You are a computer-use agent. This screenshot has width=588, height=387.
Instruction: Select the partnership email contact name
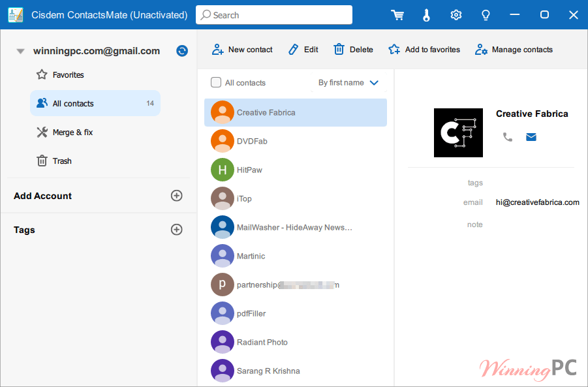point(288,285)
